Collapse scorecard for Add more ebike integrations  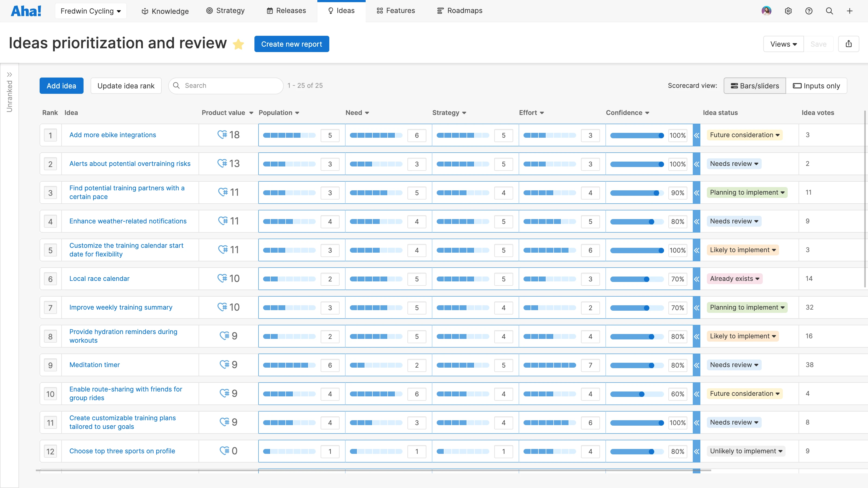pos(697,135)
